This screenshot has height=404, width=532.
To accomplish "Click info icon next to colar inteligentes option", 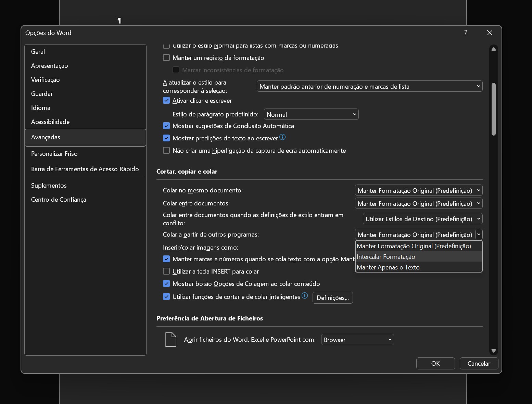I will tap(305, 296).
